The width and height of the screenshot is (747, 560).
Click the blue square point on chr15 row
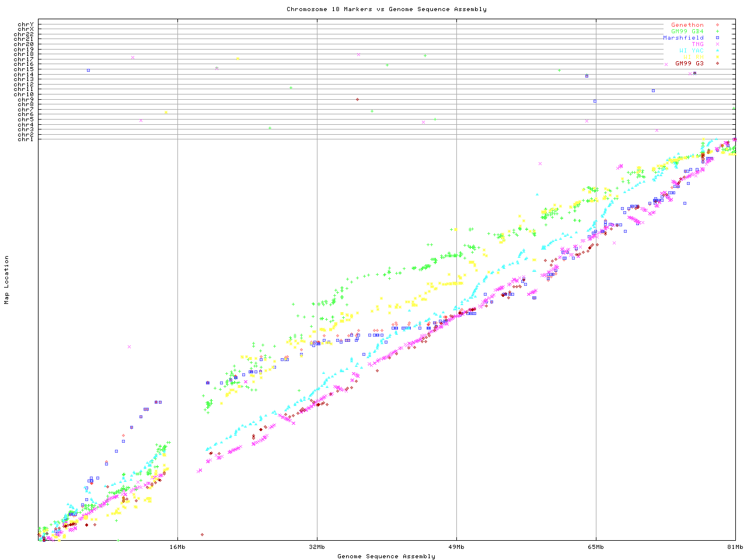coord(88,70)
